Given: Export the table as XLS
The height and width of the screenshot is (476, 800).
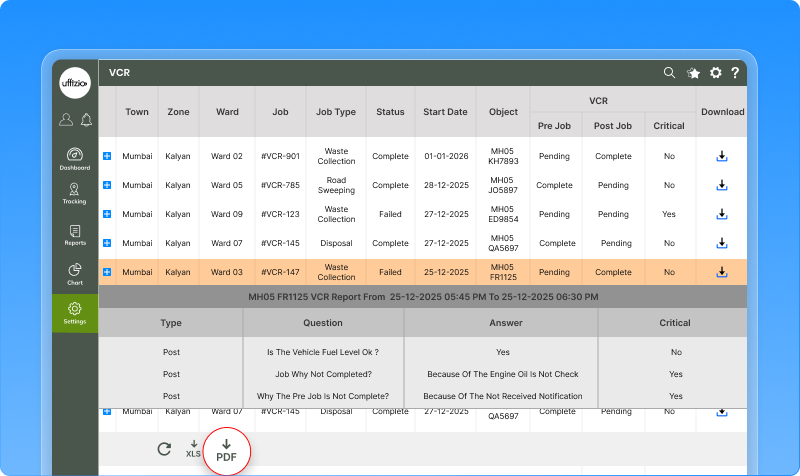Looking at the screenshot, I should (x=193, y=449).
